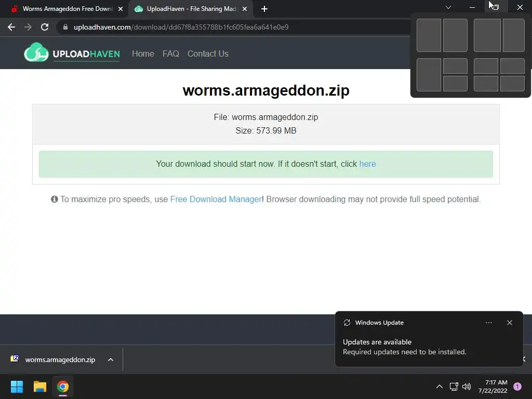Click the UploadHaven logo
The width and height of the screenshot is (532, 399).
72,52
